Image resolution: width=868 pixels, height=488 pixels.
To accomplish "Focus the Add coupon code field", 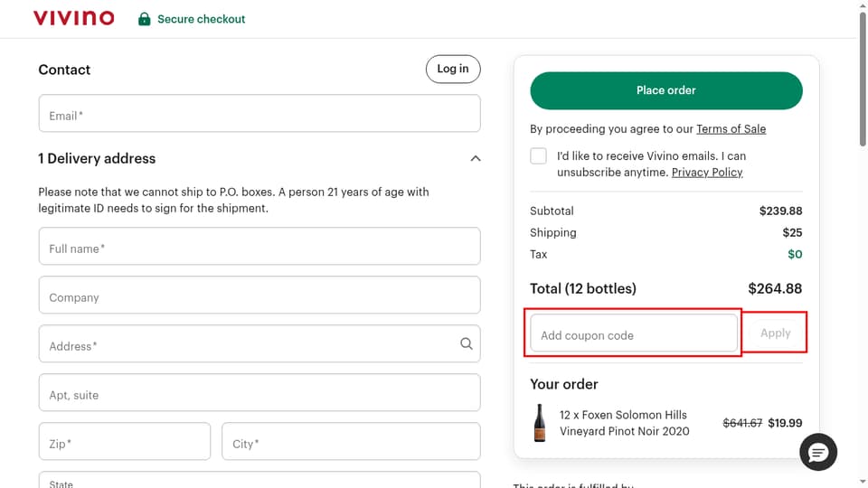I will pos(634,333).
